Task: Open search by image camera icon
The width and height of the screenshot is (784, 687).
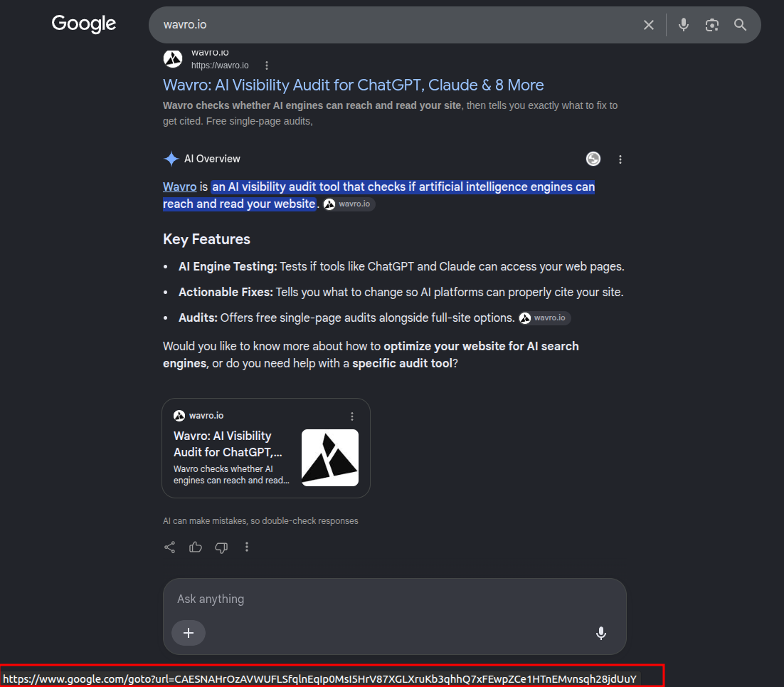Action: (712, 25)
